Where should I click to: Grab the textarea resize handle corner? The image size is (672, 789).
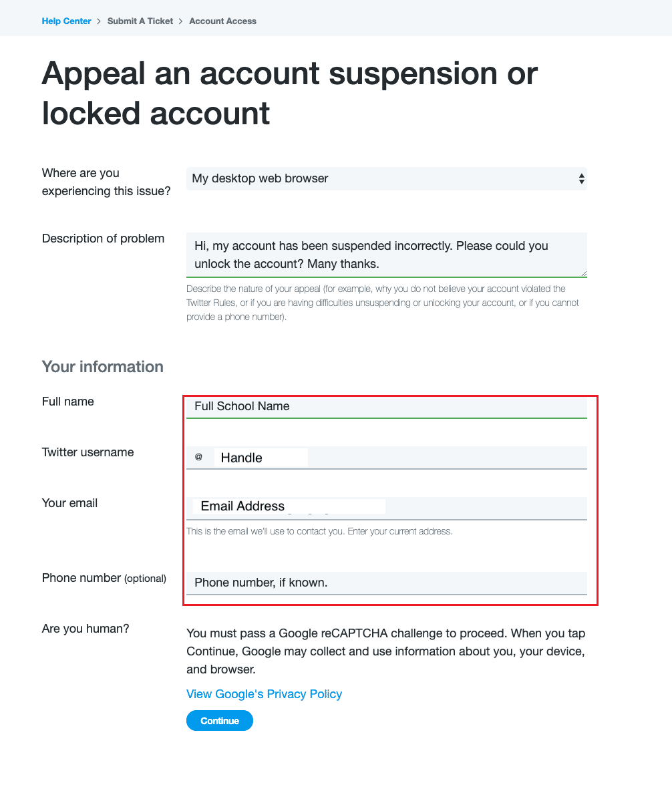583,273
